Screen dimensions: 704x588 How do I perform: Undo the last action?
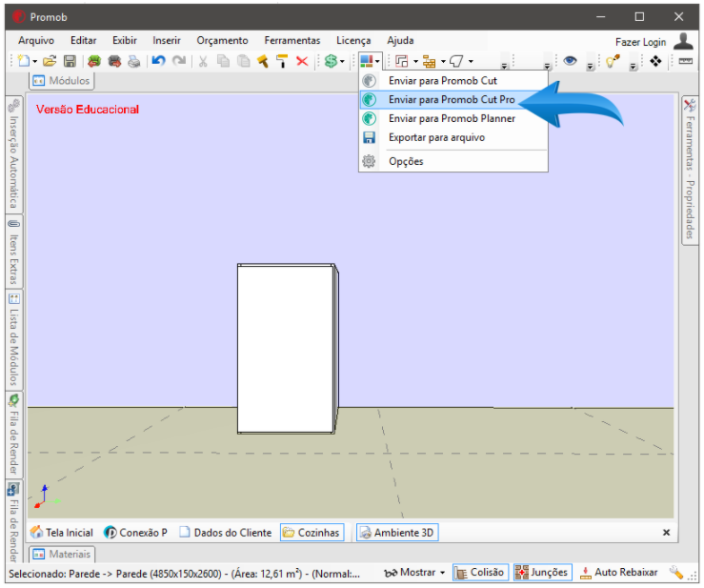tap(158, 61)
